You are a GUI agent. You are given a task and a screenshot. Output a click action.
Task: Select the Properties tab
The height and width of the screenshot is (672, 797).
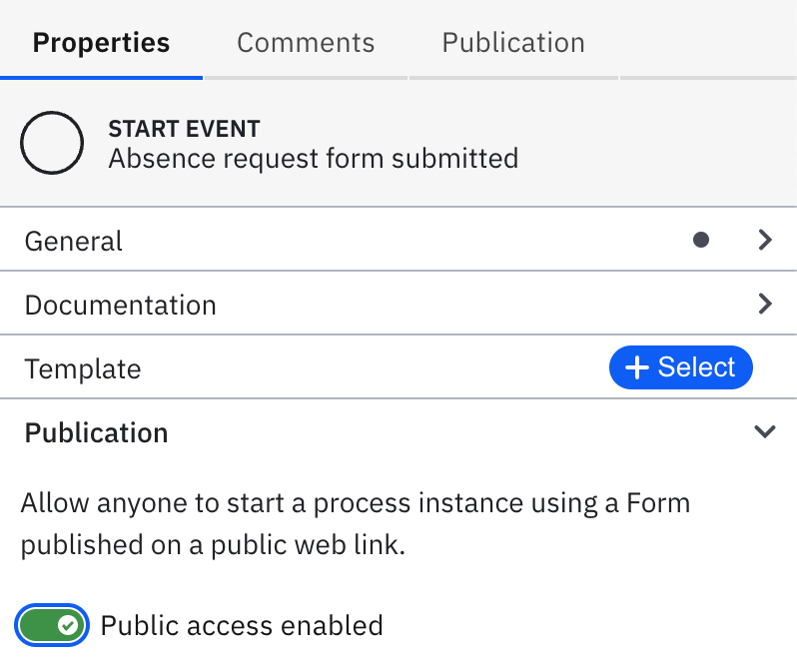101,43
